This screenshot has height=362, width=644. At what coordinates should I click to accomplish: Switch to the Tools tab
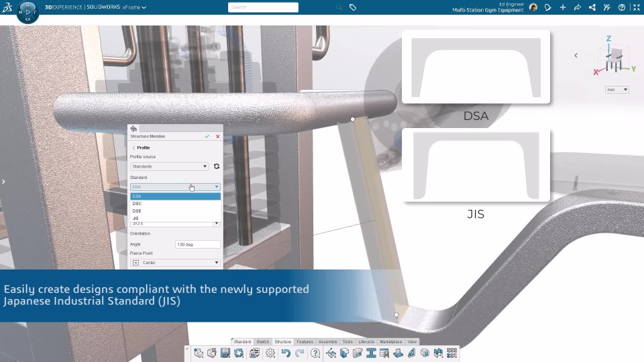click(347, 341)
